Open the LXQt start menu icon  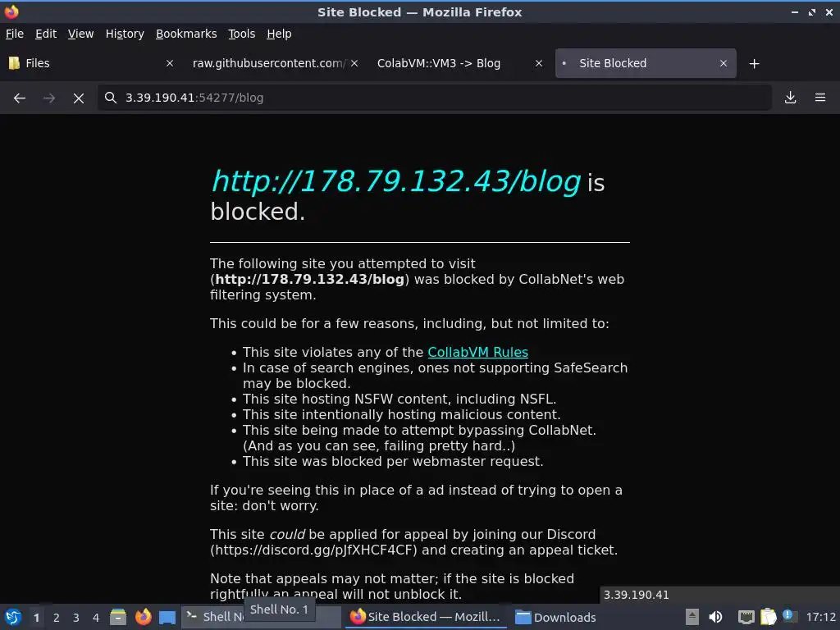[13, 617]
